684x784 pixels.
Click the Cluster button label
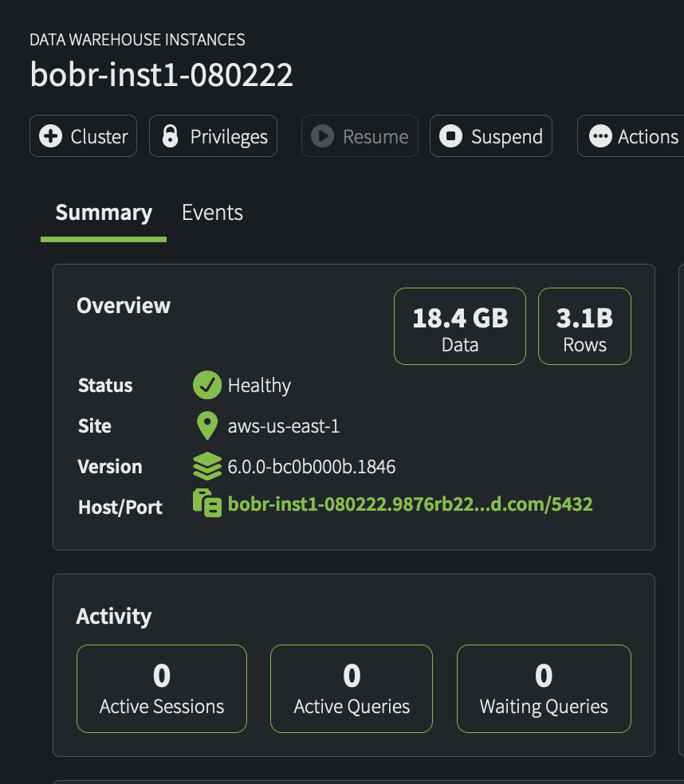coord(99,136)
